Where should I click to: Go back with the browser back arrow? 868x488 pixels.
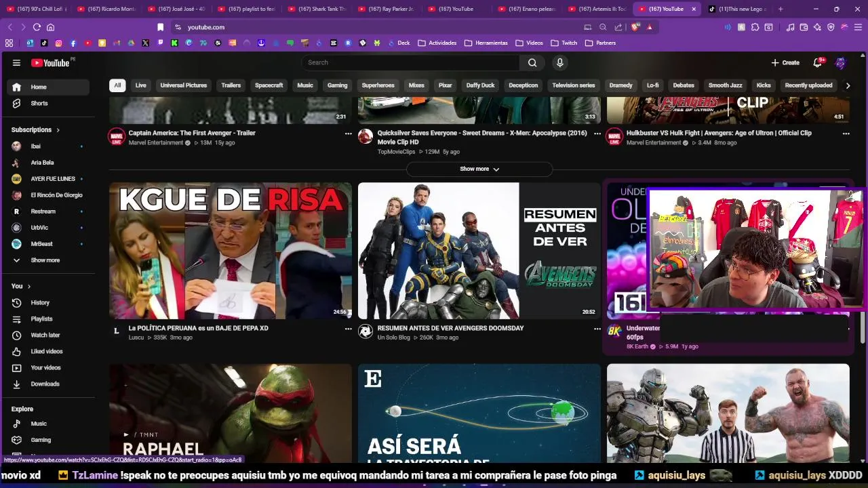coord(9,27)
